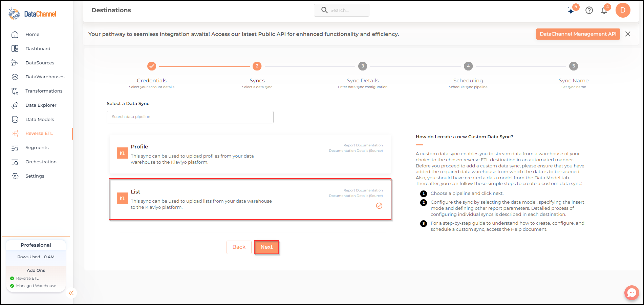Click the Scheduling step label
Viewport: 644px width, 305px height.
click(x=468, y=81)
